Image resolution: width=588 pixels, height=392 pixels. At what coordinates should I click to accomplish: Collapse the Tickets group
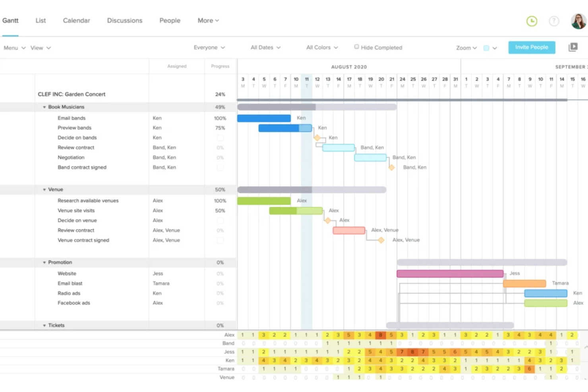pos(44,325)
